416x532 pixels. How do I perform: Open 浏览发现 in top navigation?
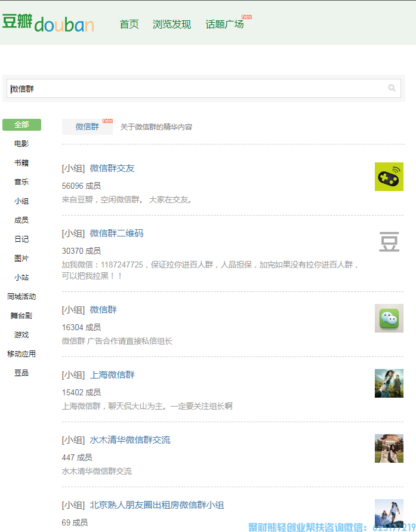[x=172, y=24]
